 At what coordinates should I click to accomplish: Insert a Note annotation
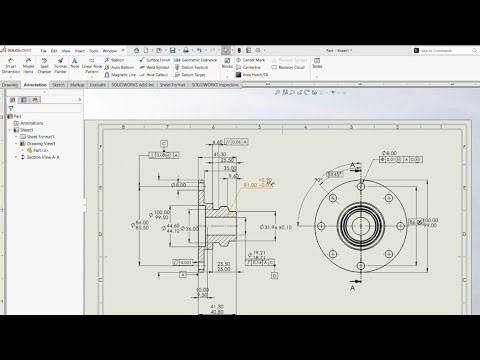pos(75,63)
